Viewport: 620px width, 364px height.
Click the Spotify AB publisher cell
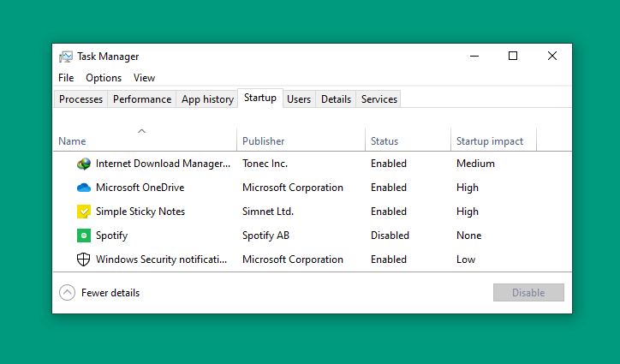[x=265, y=236]
